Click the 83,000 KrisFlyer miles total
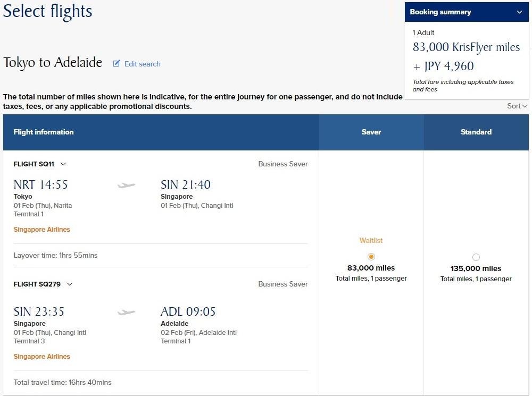The width and height of the screenshot is (532, 396). [466, 47]
